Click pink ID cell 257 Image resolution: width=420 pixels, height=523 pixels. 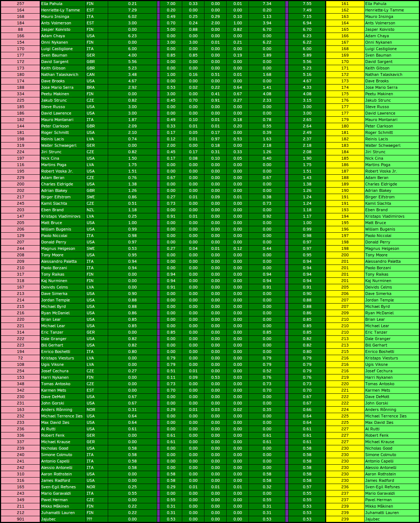click(20, 4)
